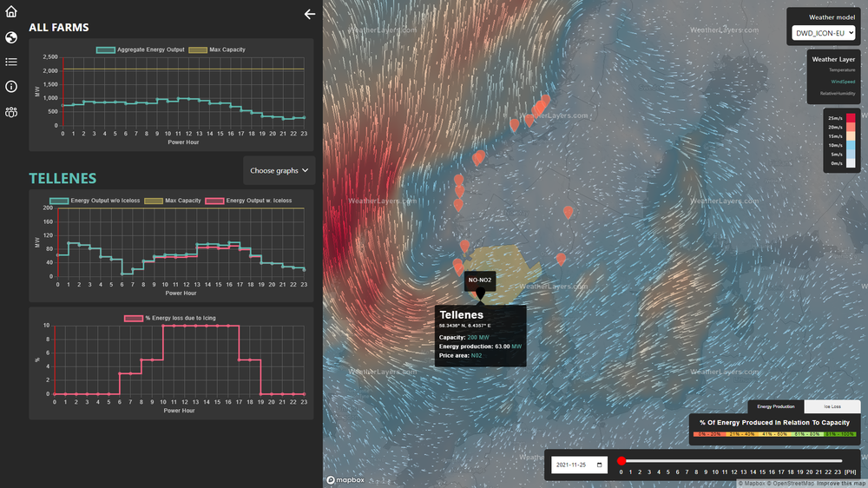Toggle % Energy loss due to Icing legend
The width and height of the screenshot is (868, 488).
click(x=170, y=318)
